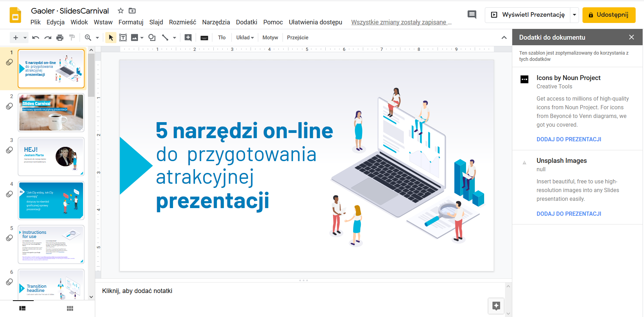
Task: Add Icons by Noun Project to presentation
Action: [x=569, y=139]
